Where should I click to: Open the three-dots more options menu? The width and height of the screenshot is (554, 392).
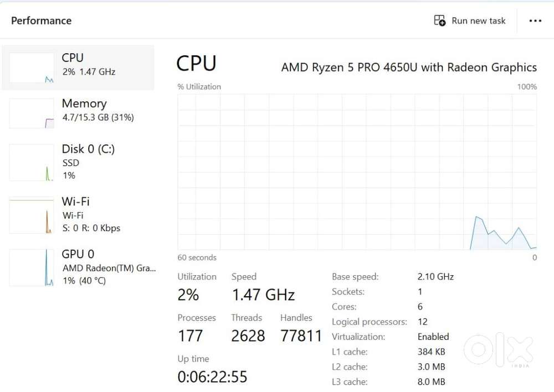(535, 21)
